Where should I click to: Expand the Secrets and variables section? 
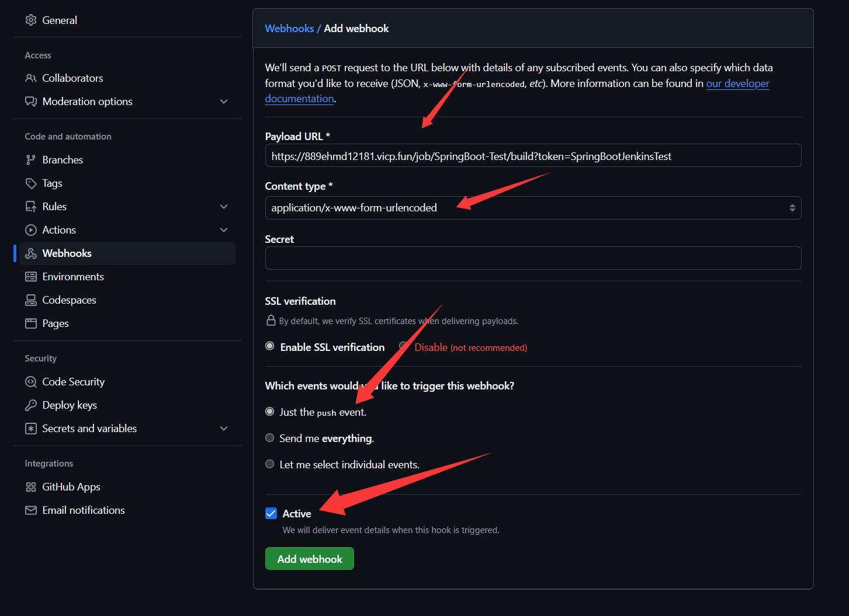pos(224,429)
